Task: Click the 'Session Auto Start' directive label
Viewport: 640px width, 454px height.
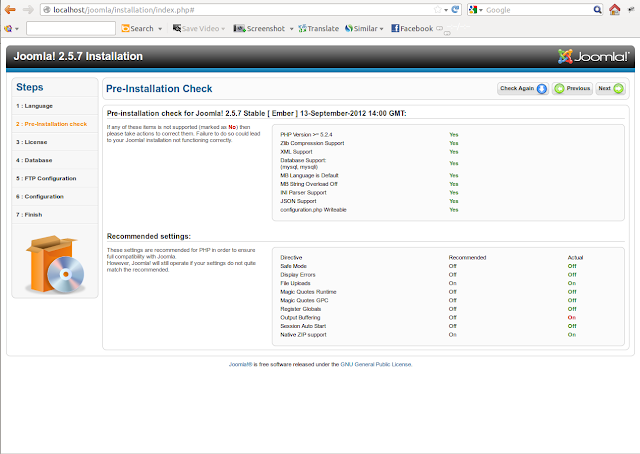Action: pos(303,326)
